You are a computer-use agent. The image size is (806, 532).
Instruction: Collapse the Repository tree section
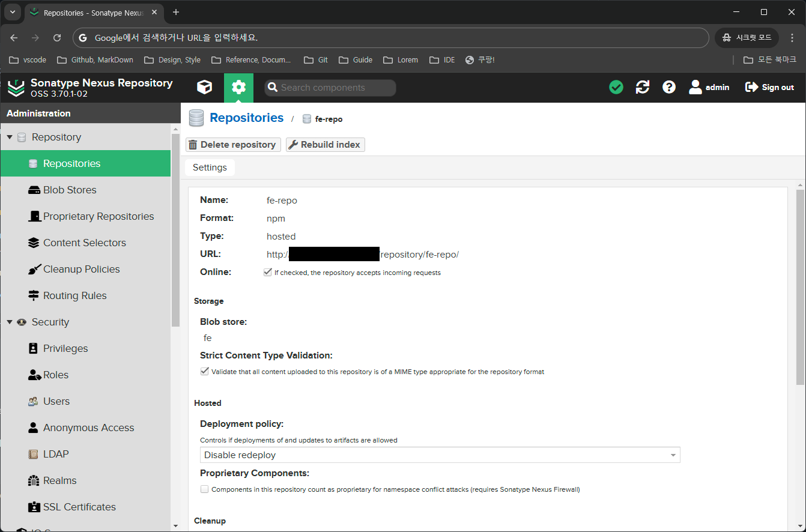(9, 137)
